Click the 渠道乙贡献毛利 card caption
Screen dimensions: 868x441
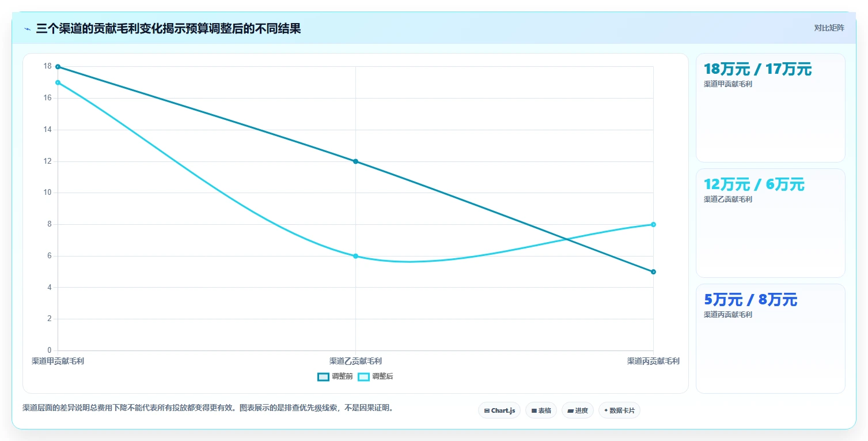pyautogui.click(x=728, y=199)
